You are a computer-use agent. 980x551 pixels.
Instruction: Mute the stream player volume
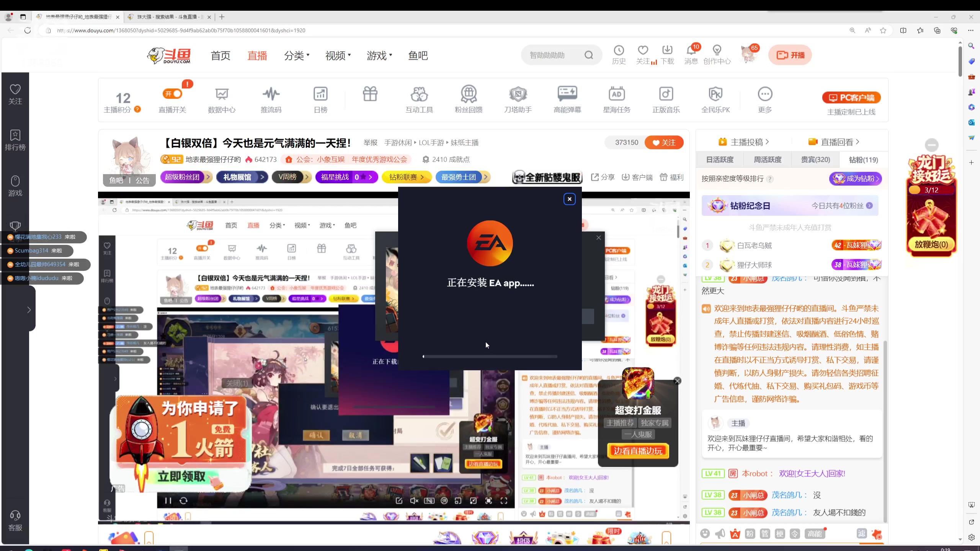414,500
